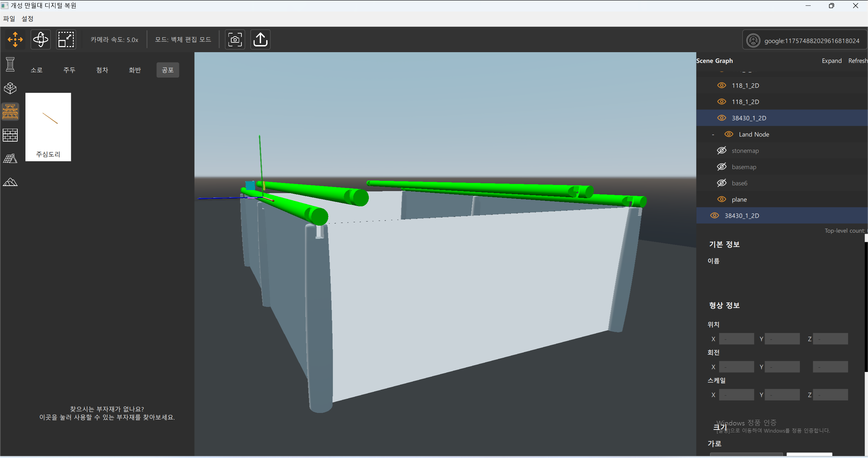Show the hidden basemap layer

click(x=722, y=167)
